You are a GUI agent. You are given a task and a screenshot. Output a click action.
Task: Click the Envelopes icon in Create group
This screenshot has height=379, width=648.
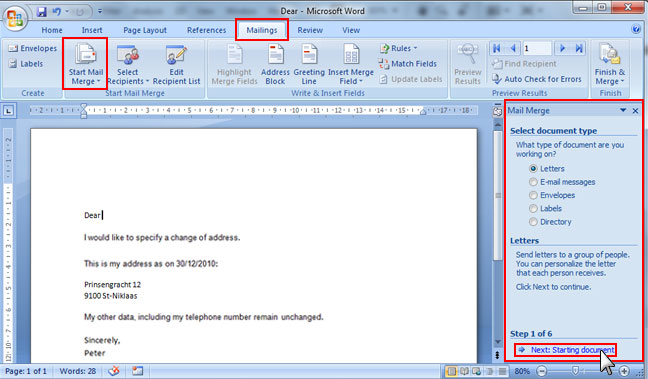tap(13, 48)
